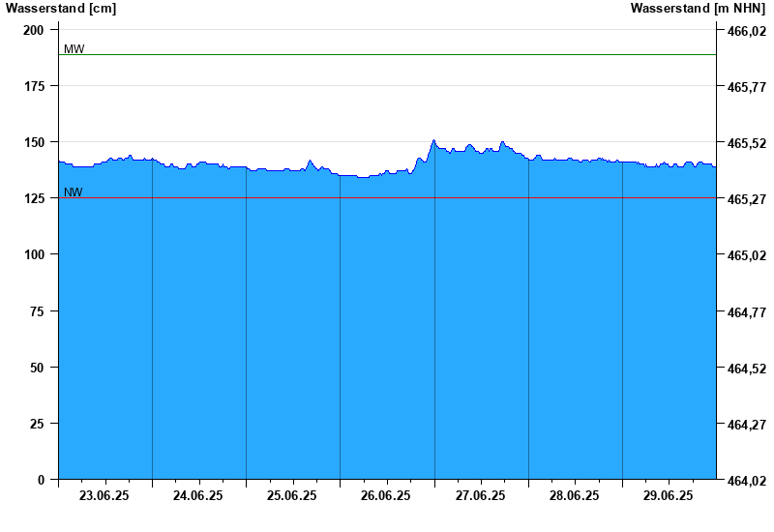This screenshot has width=774, height=532.
Task: Click the 465,27 label on the right axis
Action: (x=746, y=199)
